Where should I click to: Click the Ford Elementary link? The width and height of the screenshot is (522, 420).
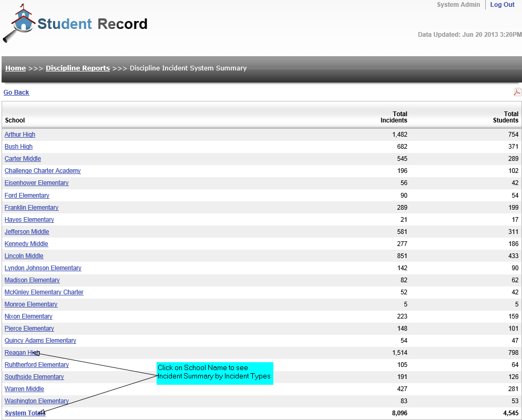point(27,196)
